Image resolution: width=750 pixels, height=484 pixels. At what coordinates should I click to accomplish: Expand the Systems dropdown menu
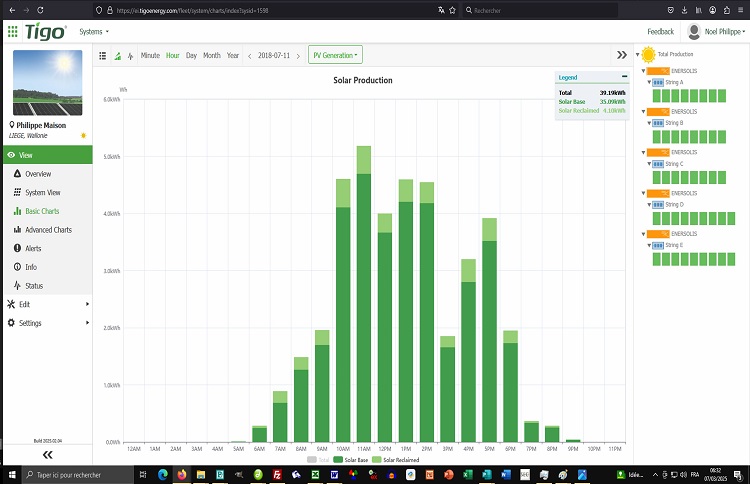coord(94,32)
